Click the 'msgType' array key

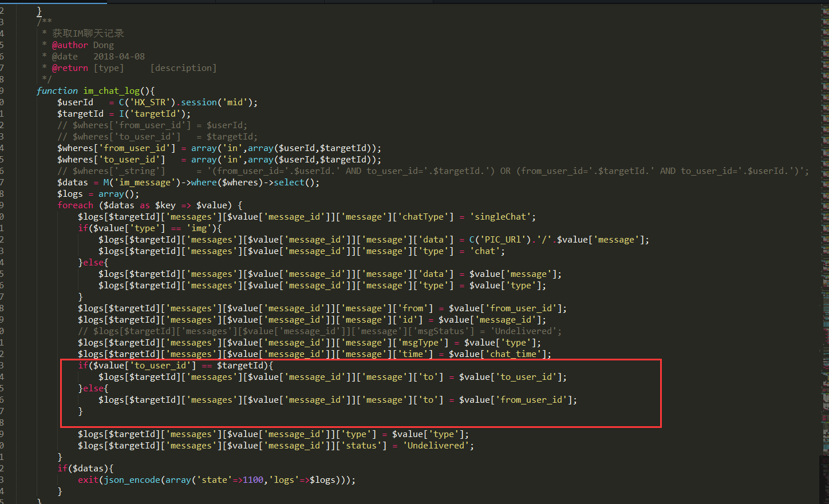coord(421,343)
